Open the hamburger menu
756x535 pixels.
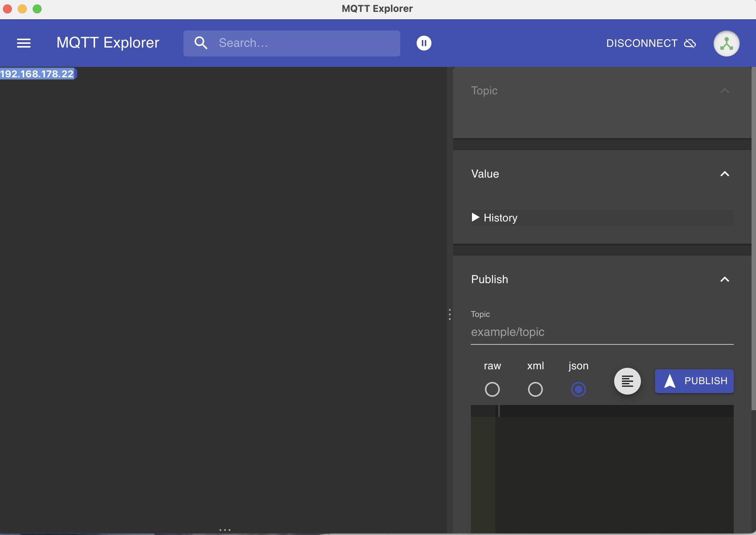tap(24, 43)
